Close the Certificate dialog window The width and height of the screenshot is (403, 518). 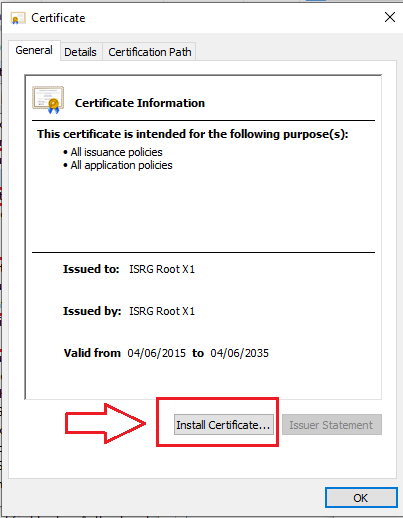[x=390, y=17]
